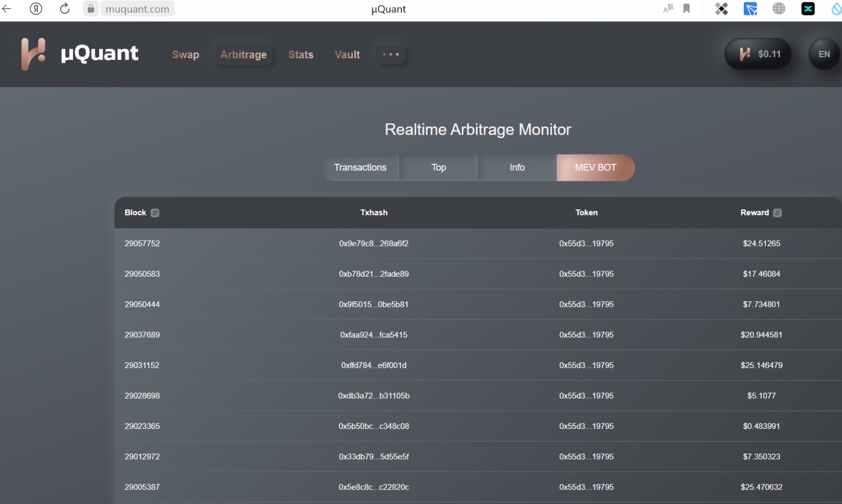
Task: Open the Swap page
Action: pos(185,54)
